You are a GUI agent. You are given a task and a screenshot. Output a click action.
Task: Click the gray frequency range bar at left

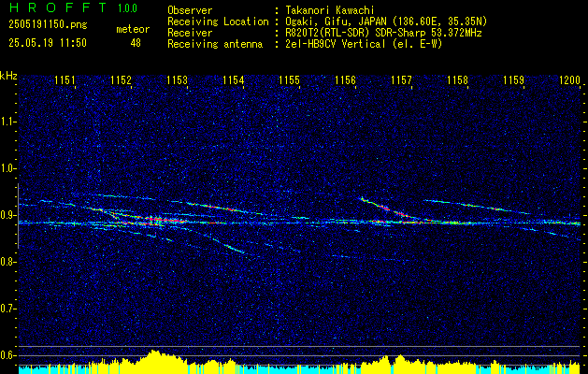(x=18, y=216)
